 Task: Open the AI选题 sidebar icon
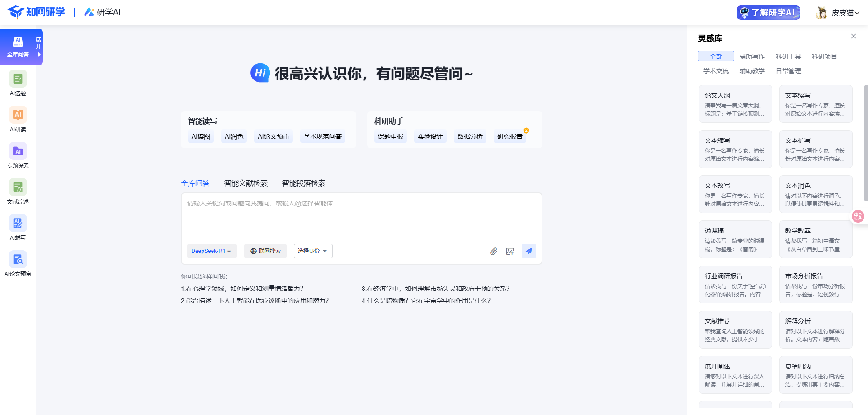[18, 79]
